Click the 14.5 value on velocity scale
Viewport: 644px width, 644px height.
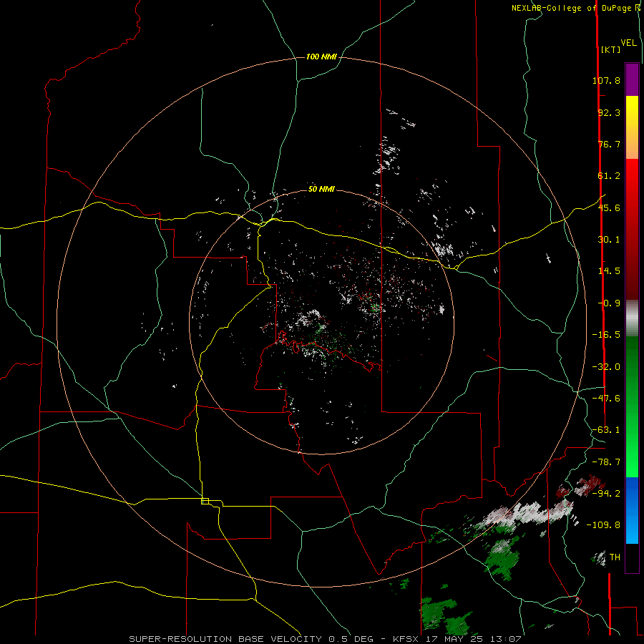click(x=609, y=271)
